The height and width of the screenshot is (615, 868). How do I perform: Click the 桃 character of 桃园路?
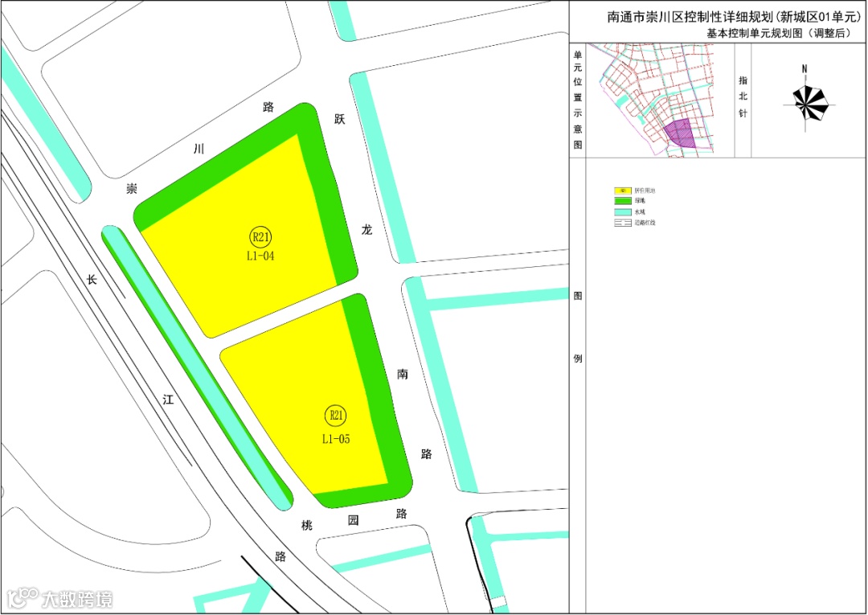[306, 525]
